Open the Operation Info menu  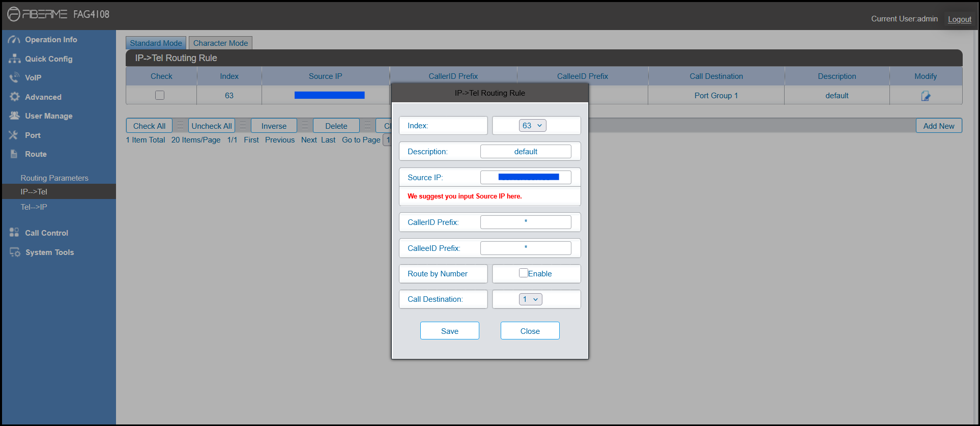click(51, 40)
